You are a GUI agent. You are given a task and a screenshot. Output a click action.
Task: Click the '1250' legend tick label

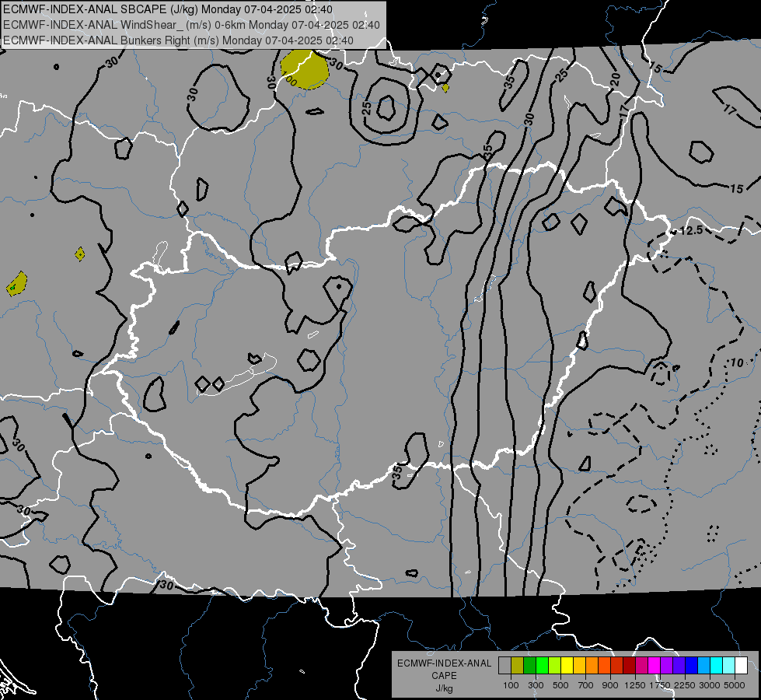click(x=635, y=685)
